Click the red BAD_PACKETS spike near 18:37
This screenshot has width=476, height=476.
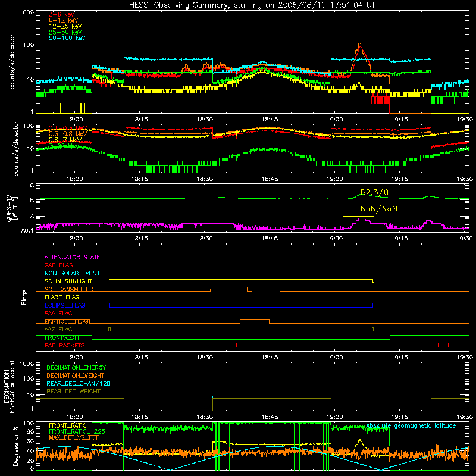tap(236, 345)
